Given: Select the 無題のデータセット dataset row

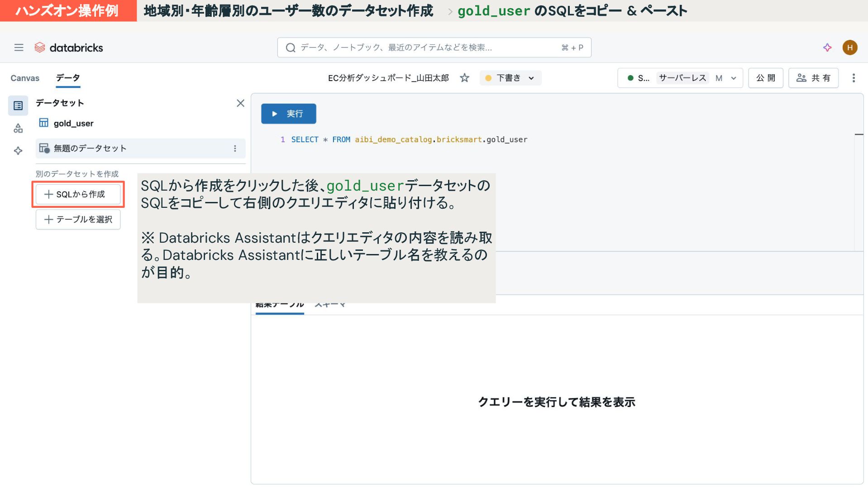Looking at the screenshot, I should tap(140, 149).
